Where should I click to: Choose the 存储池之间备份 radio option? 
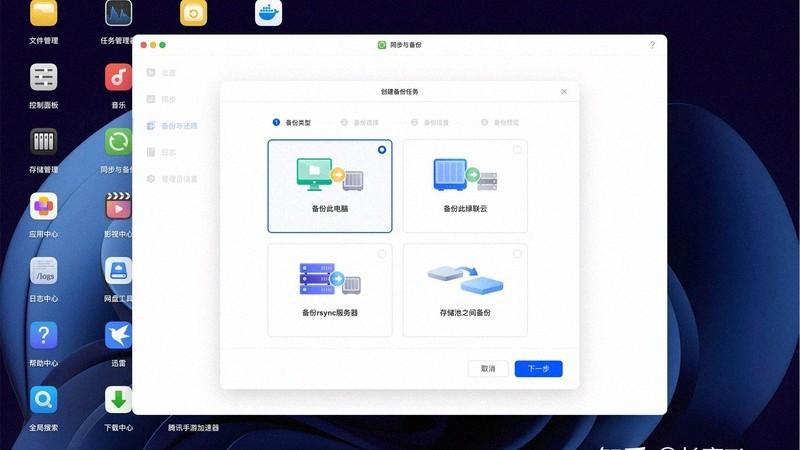pos(517,254)
